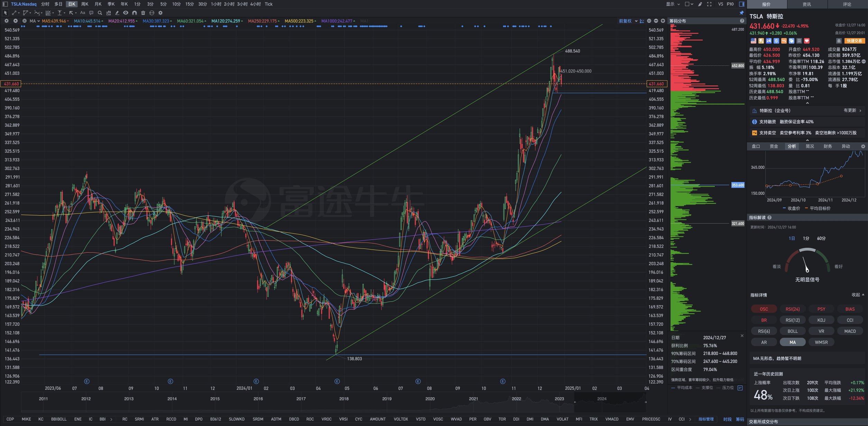Switch to 周K weekly chart

tap(85, 4)
